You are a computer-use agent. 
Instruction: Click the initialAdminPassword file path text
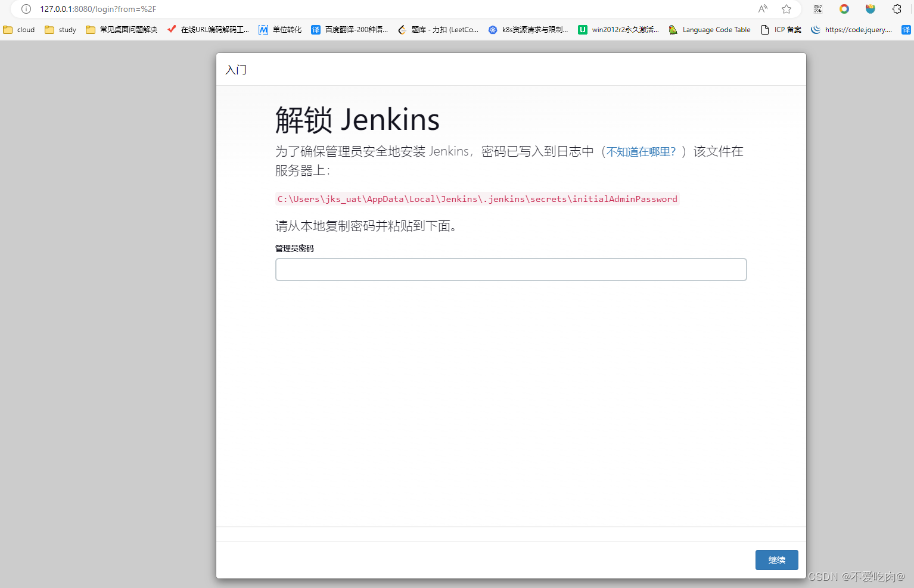click(477, 199)
